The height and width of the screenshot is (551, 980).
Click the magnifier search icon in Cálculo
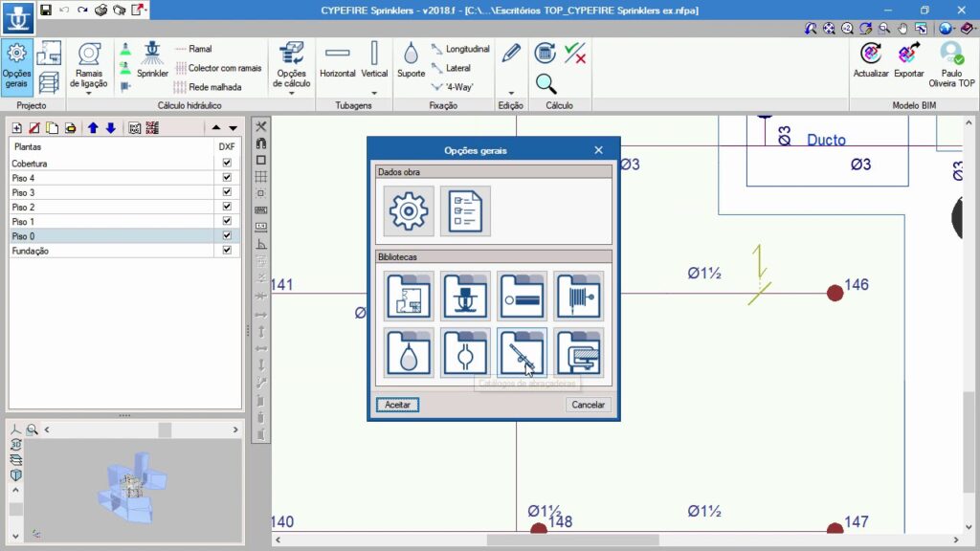point(546,84)
